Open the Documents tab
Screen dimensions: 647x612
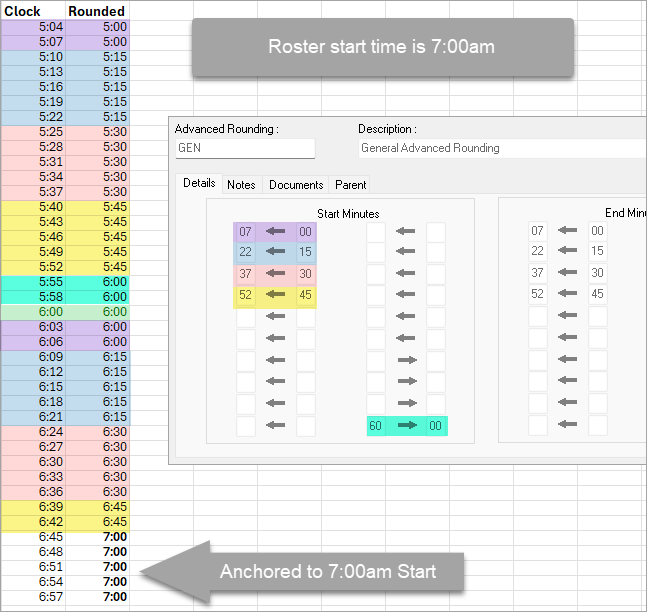point(296,184)
